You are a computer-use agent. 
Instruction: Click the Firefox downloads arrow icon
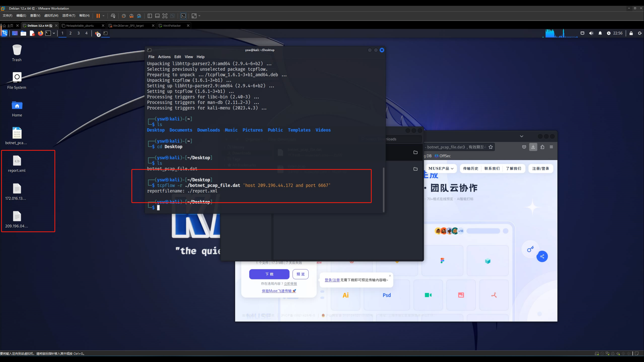pos(533,147)
